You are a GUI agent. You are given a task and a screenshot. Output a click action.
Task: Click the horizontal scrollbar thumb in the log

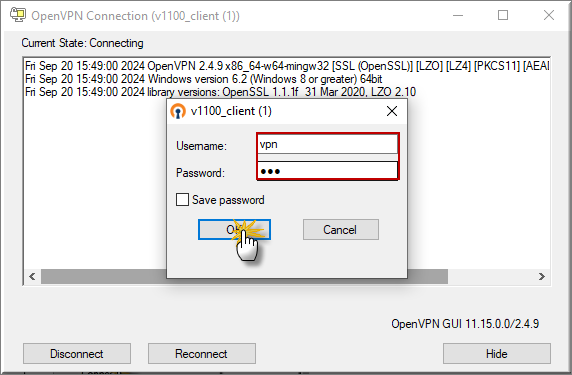click(x=244, y=277)
